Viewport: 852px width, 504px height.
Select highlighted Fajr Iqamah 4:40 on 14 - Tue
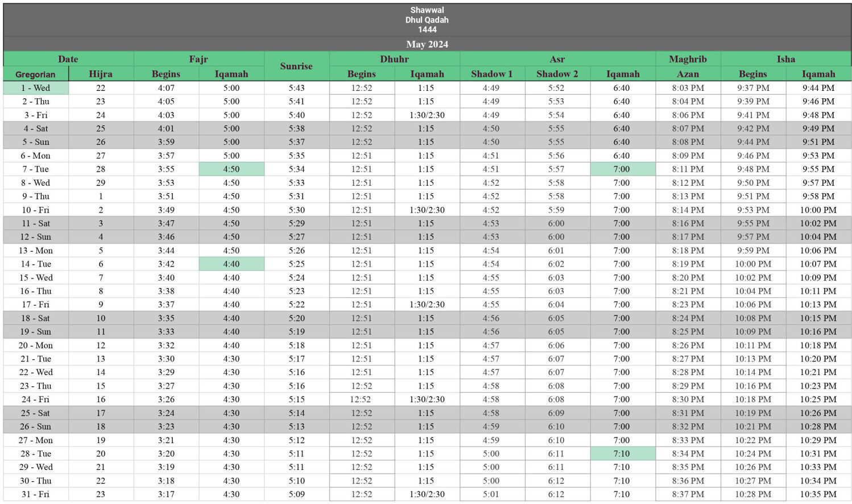click(231, 264)
